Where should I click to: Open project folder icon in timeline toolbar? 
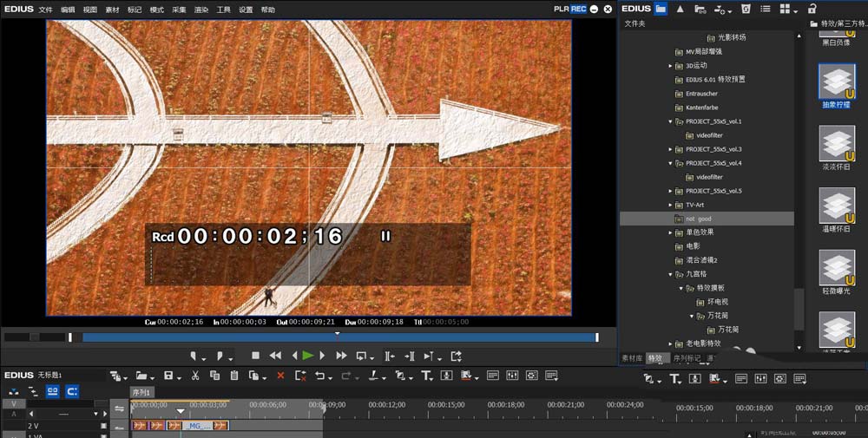point(143,376)
